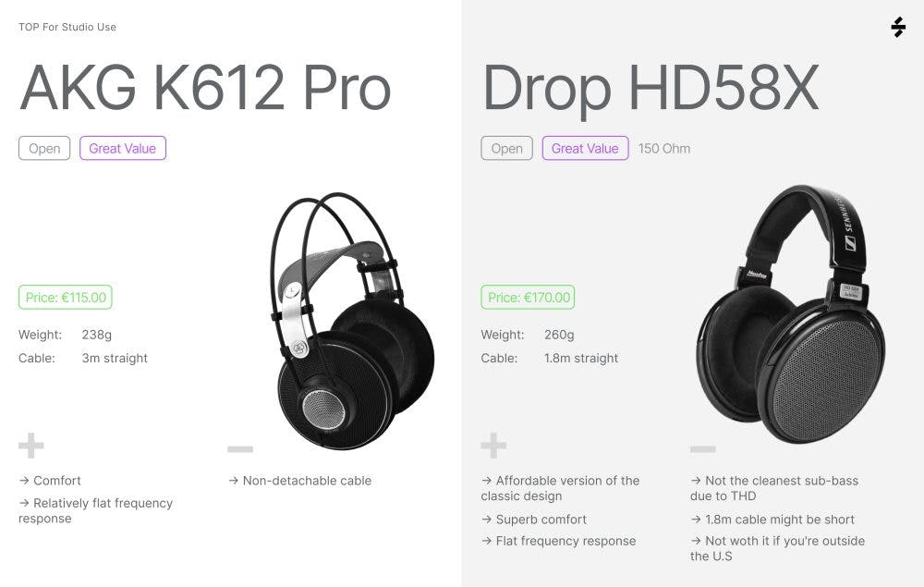Click the TOP For Studio Use label
Viewport: 924px width, 587px height.
pyautogui.click(x=67, y=27)
